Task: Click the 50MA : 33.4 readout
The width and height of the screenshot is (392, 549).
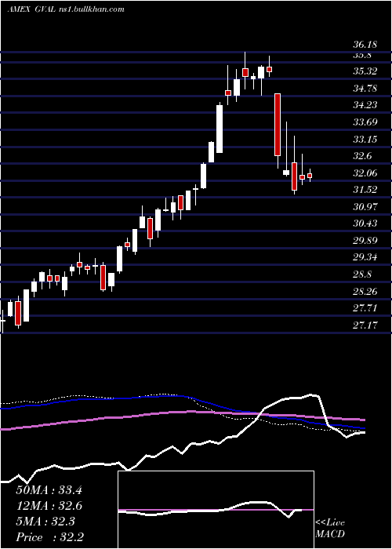Action: (x=49, y=490)
